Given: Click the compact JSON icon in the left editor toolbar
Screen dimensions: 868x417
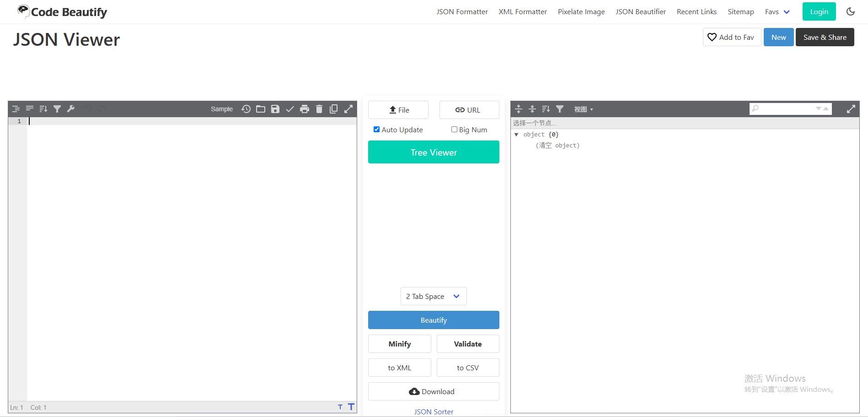Looking at the screenshot, I should click(30, 109).
